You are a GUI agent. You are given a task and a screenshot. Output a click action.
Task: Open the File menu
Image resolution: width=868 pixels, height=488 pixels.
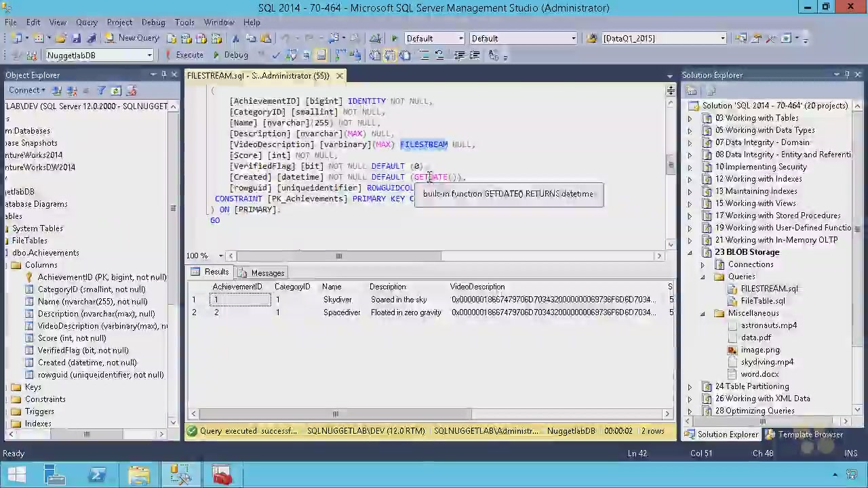point(11,22)
